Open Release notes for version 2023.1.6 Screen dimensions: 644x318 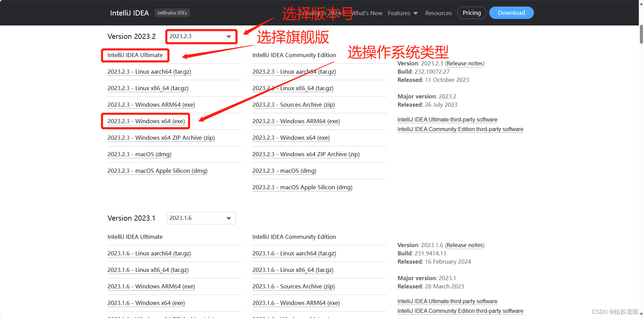click(465, 245)
